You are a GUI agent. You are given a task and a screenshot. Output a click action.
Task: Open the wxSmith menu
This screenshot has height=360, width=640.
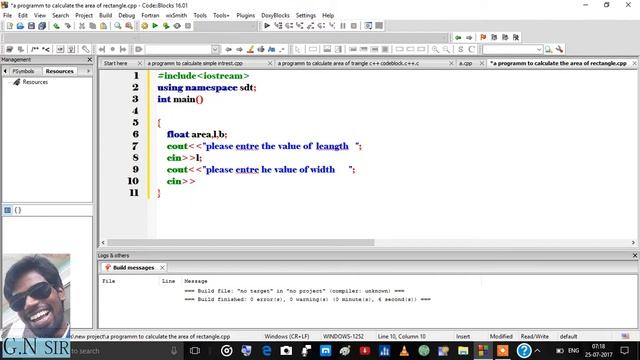(x=176, y=16)
